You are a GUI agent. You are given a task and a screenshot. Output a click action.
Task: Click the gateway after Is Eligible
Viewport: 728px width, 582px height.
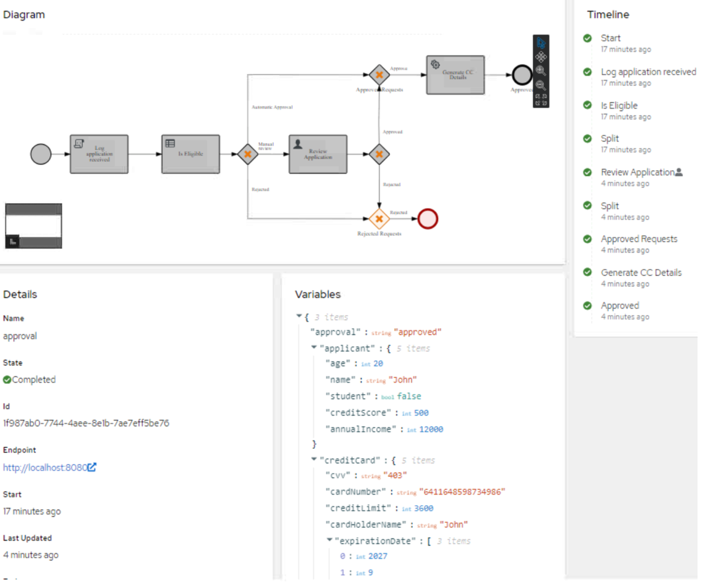coord(248,154)
